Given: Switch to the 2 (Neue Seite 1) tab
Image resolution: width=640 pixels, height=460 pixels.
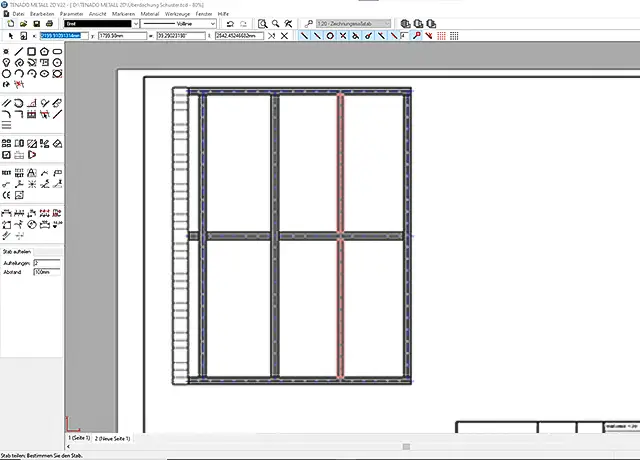Looking at the screenshot, I should tap(112, 438).
